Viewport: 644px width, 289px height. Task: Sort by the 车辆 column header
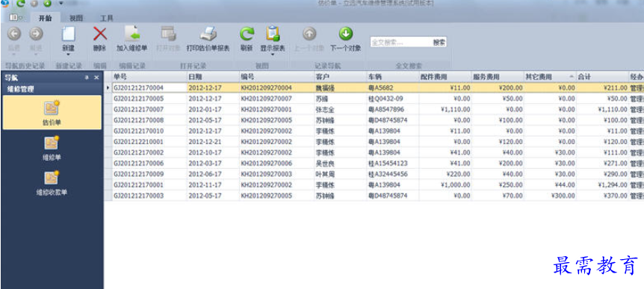[393, 77]
